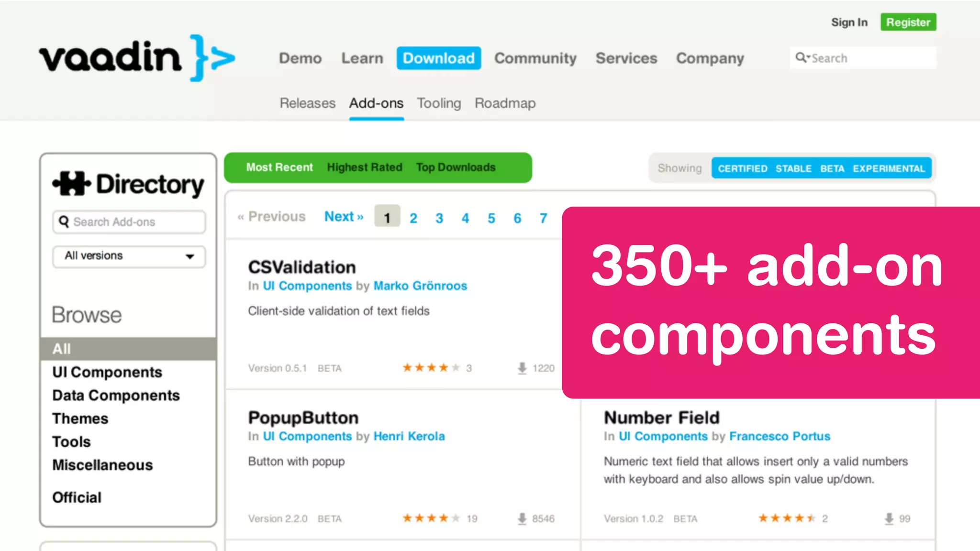Screen dimensions: 980x551
Task: Toggle the EXPERIMENTAL filter
Action: (889, 168)
